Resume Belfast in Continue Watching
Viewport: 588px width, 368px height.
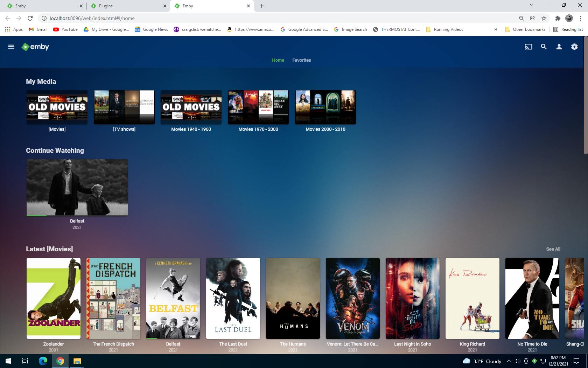point(77,188)
